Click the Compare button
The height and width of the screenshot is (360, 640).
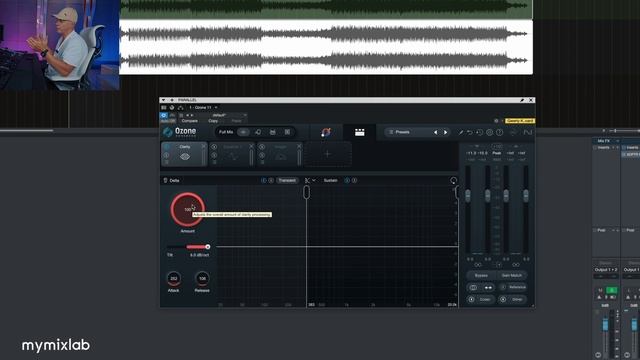point(189,121)
